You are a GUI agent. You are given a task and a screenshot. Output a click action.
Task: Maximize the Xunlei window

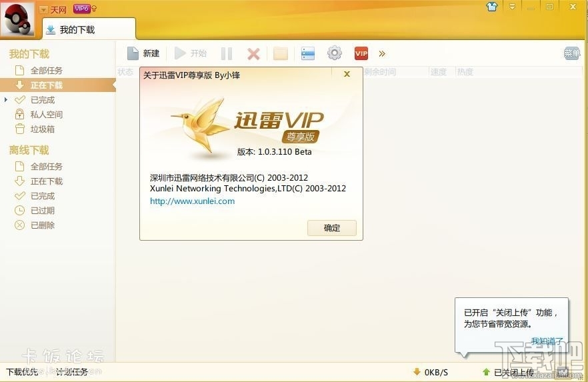tap(549, 7)
